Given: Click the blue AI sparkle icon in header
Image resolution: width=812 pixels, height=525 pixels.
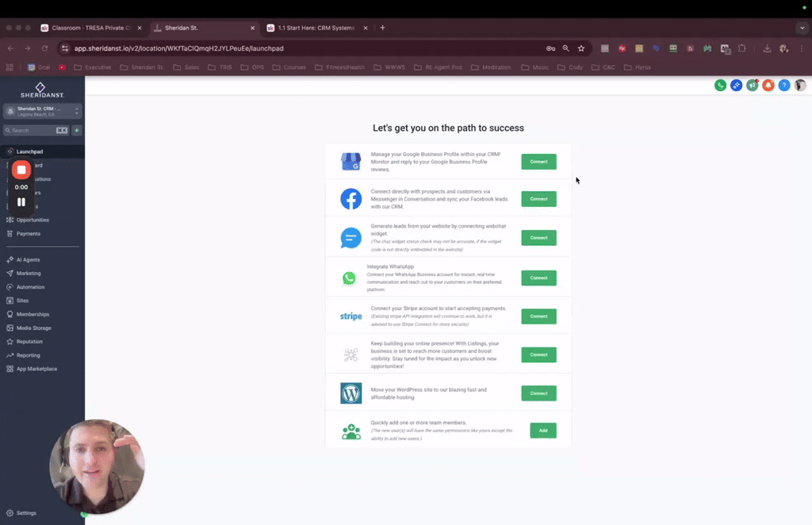Looking at the screenshot, I should 737,86.
